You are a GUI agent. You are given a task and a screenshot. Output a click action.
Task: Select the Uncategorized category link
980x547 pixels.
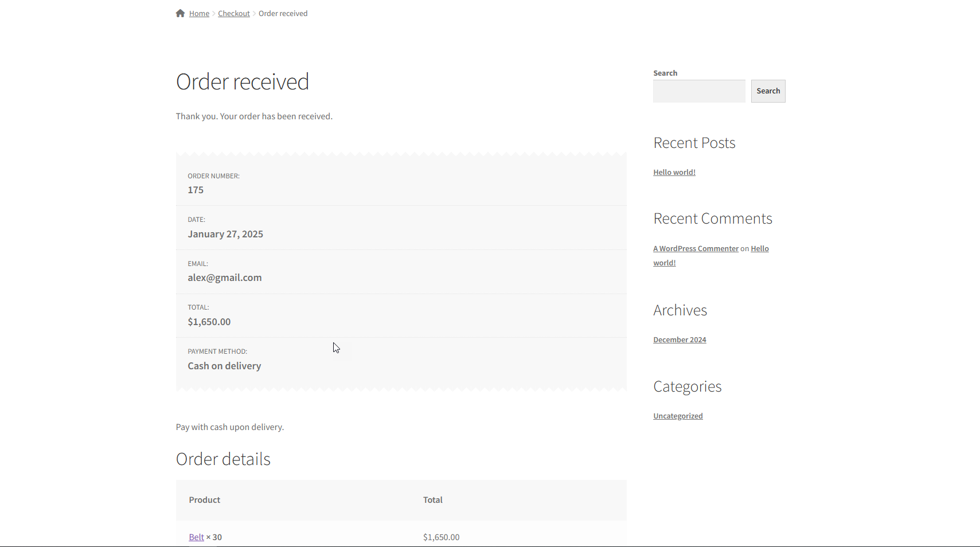click(678, 416)
